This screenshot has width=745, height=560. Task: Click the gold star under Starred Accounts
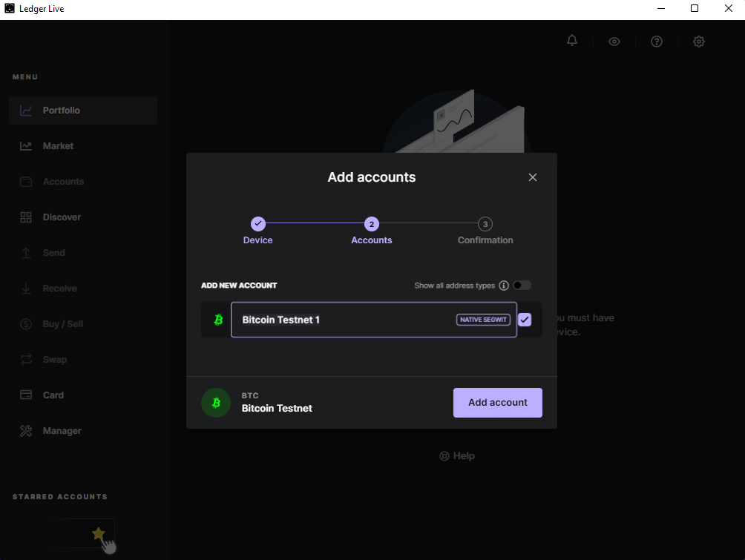tap(98, 533)
